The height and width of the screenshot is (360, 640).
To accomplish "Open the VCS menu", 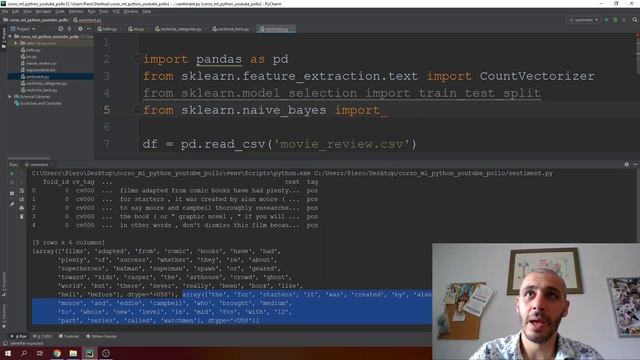I will coord(116,11).
